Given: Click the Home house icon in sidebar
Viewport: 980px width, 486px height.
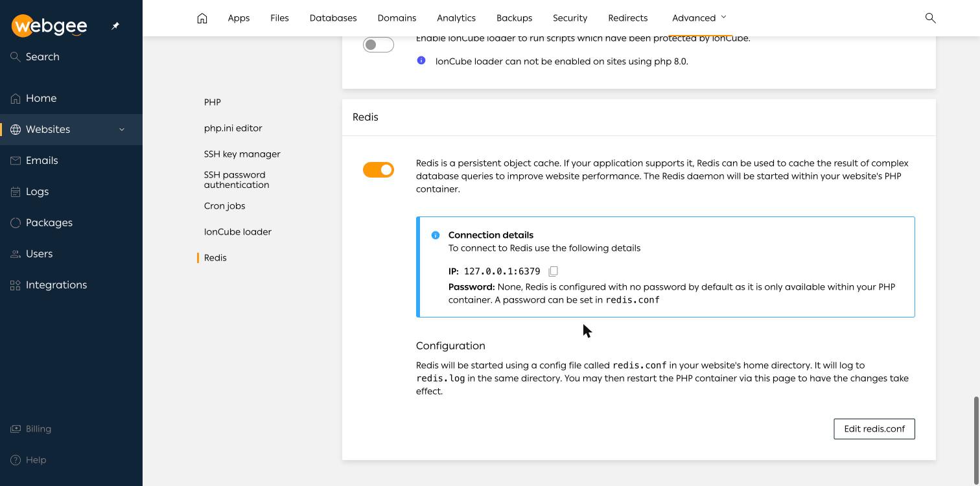Looking at the screenshot, I should coord(16,98).
